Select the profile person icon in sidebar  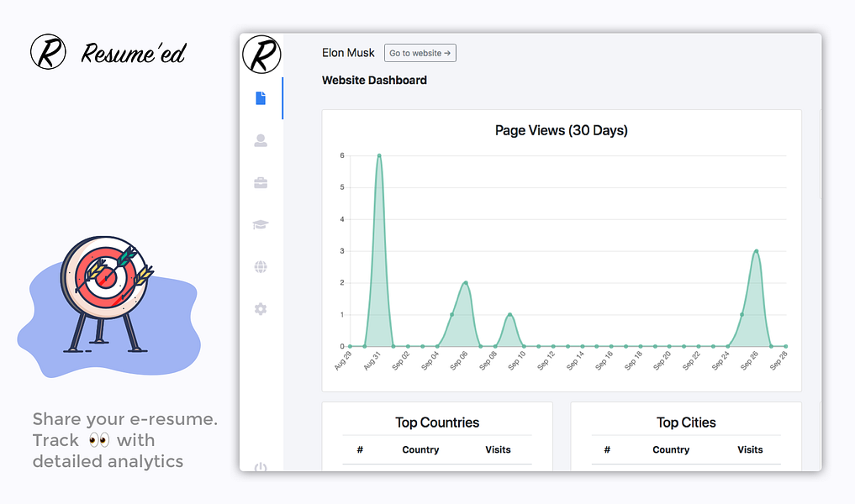(261, 140)
